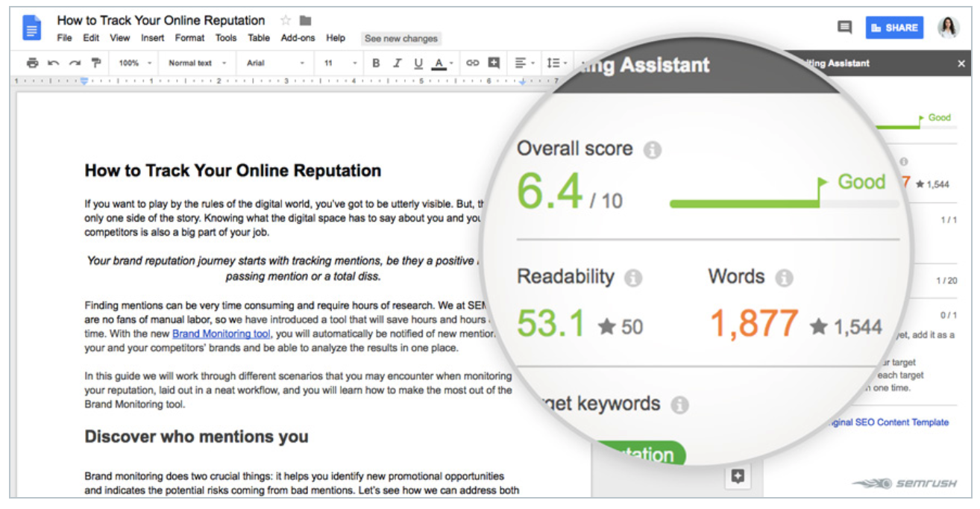Screen dimensions: 980x509
Task: Click the '0 / 1' value in sidebar
Action: click(x=949, y=316)
